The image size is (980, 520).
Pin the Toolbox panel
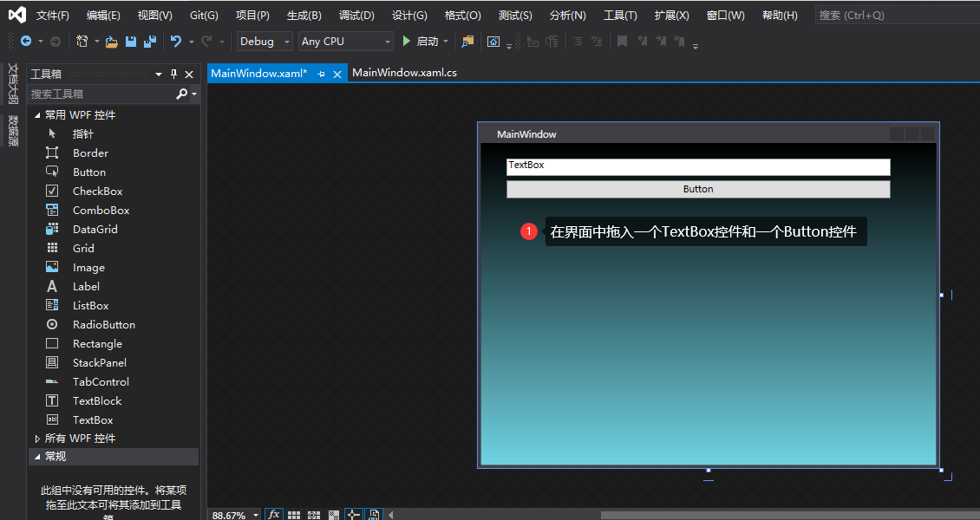point(173,74)
